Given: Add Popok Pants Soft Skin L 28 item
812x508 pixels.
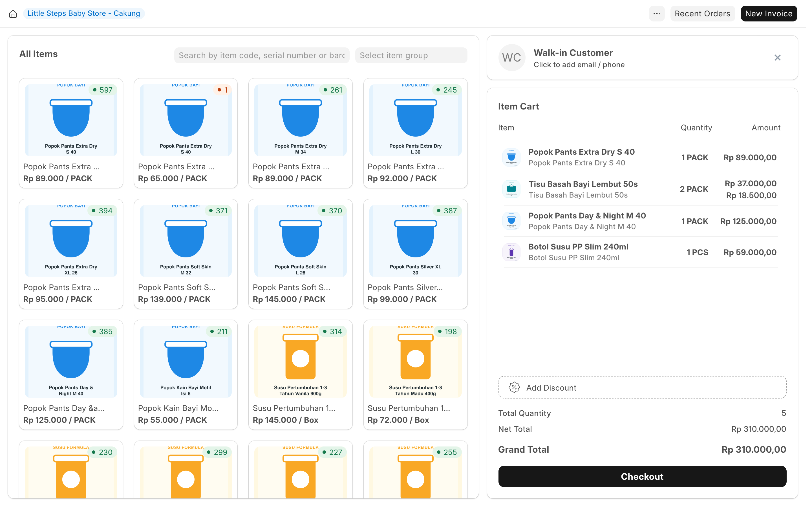Looking at the screenshot, I should coord(300,254).
